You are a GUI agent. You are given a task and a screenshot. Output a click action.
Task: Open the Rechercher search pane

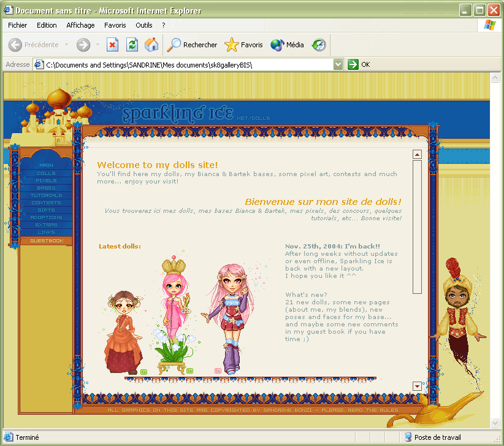[192, 45]
